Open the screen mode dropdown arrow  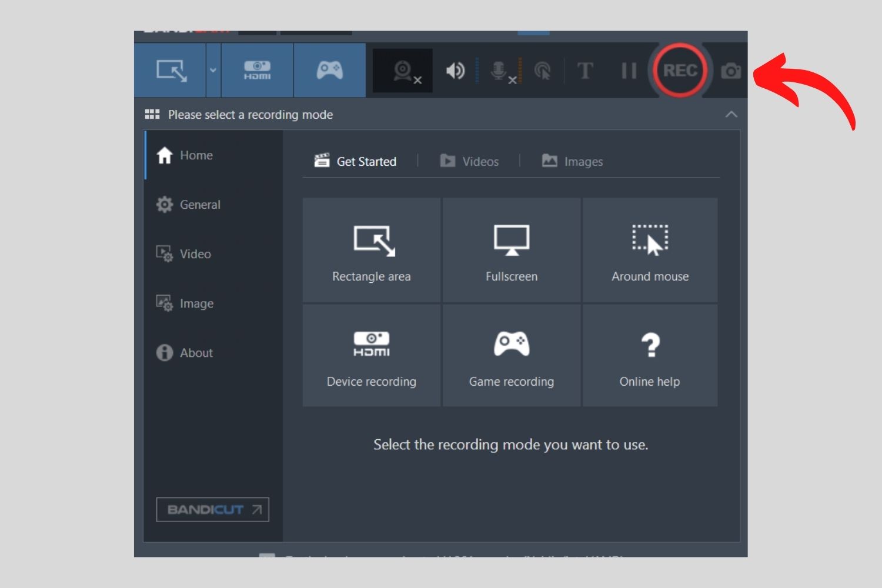point(213,71)
